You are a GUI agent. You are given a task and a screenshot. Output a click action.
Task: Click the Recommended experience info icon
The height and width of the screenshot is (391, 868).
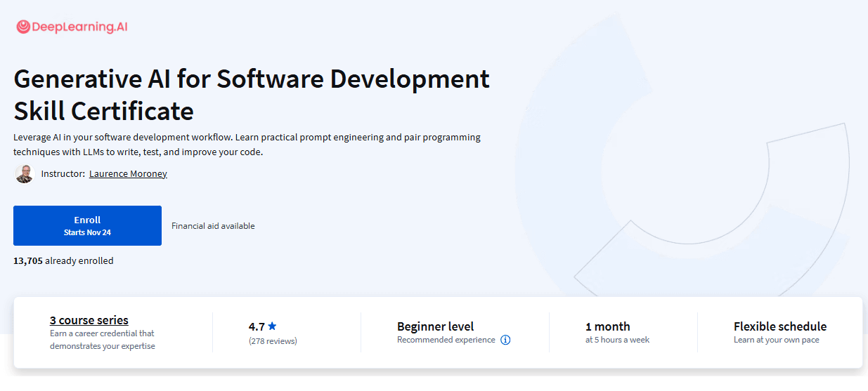pos(505,340)
